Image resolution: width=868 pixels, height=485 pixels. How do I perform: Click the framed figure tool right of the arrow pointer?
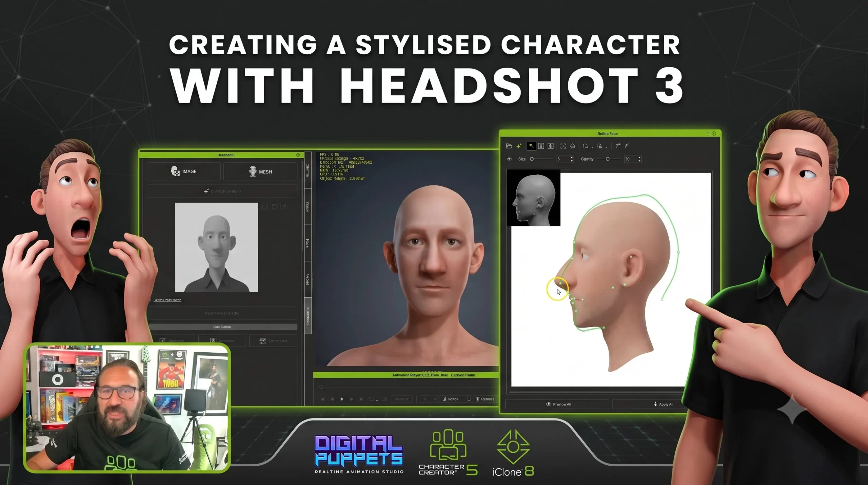(x=541, y=146)
